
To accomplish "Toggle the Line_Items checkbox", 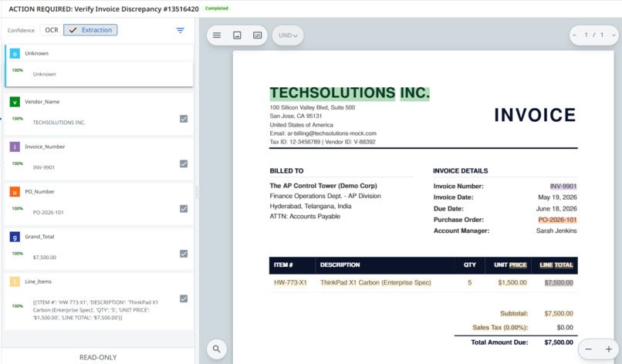I will click(x=184, y=298).
